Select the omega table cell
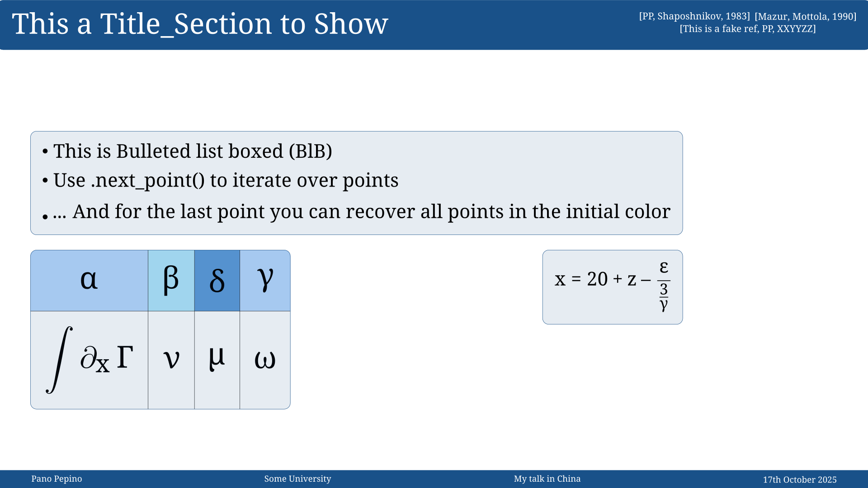This screenshot has height=488, width=868. [x=265, y=360]
